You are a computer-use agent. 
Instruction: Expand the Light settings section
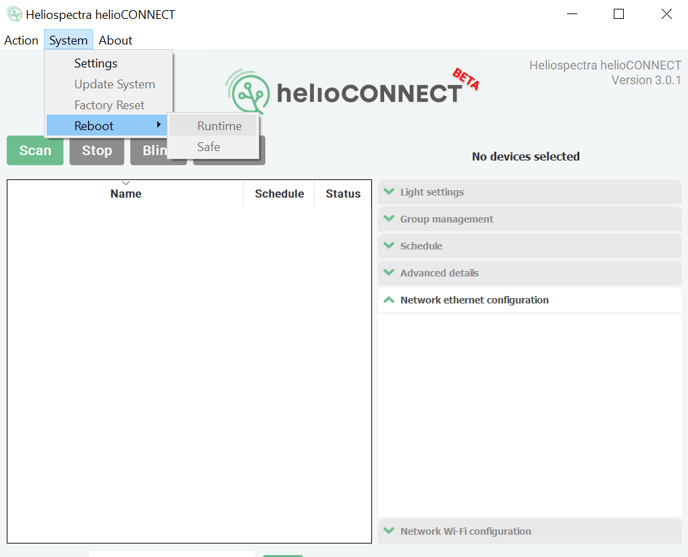click(x=530, y=192)
